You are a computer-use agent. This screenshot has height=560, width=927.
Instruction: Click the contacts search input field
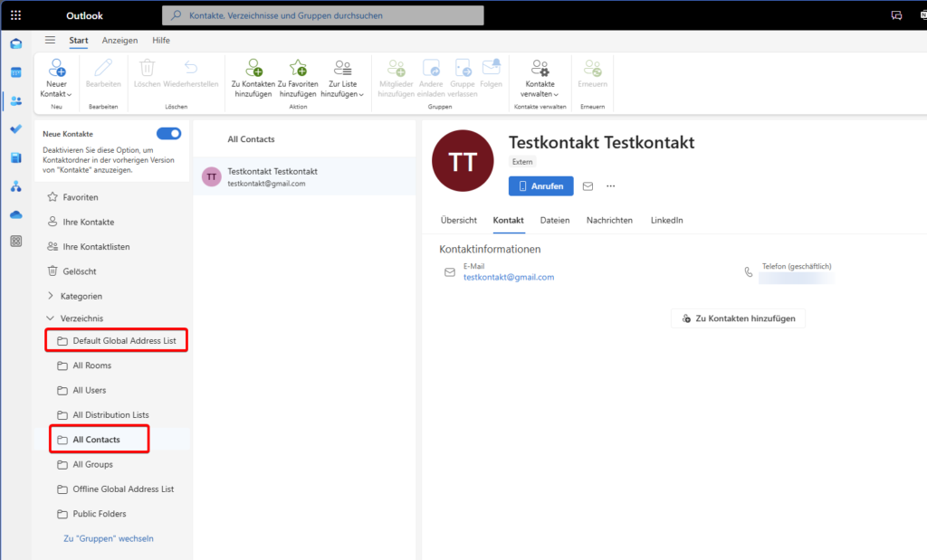(323, 15)
